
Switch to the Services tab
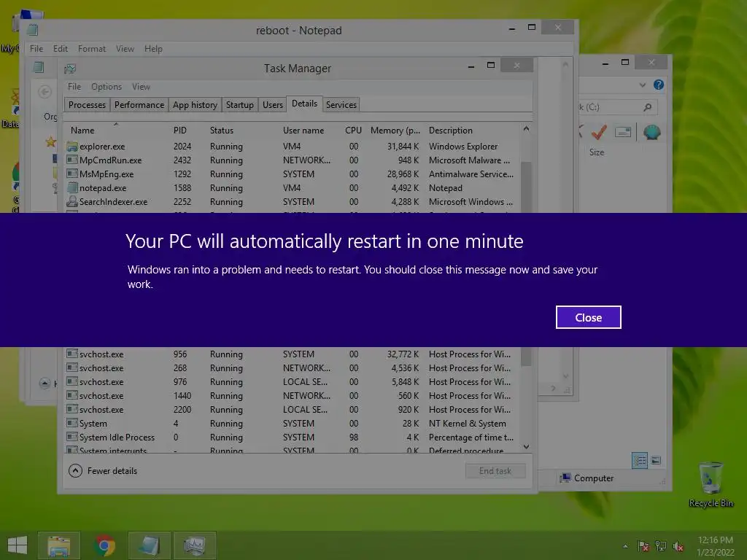(x=341, y=105)
